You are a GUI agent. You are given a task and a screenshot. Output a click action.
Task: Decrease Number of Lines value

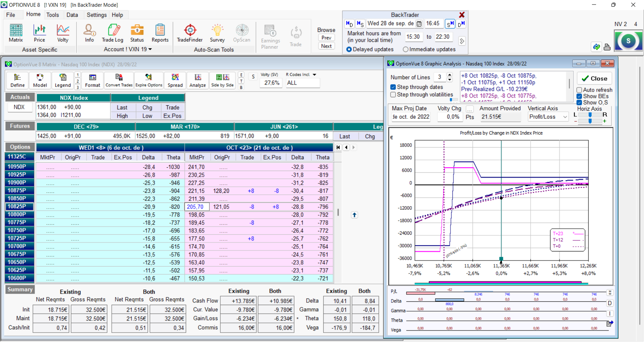point(450,79)
